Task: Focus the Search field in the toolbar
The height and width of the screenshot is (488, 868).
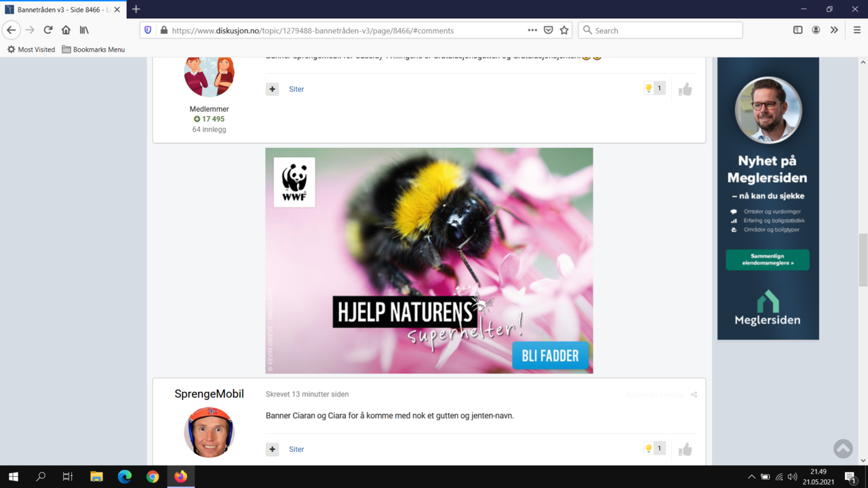Action: point(660,30)
